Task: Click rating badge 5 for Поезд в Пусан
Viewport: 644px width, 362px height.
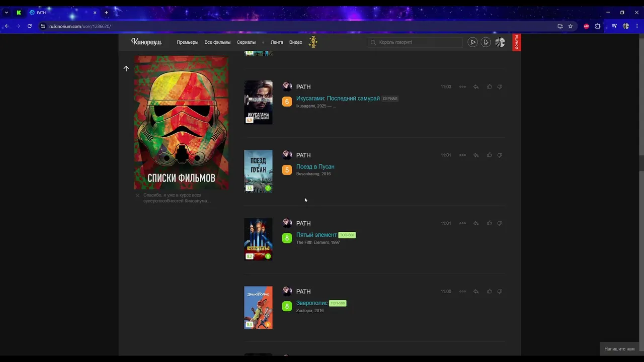Action: point(287,170)
